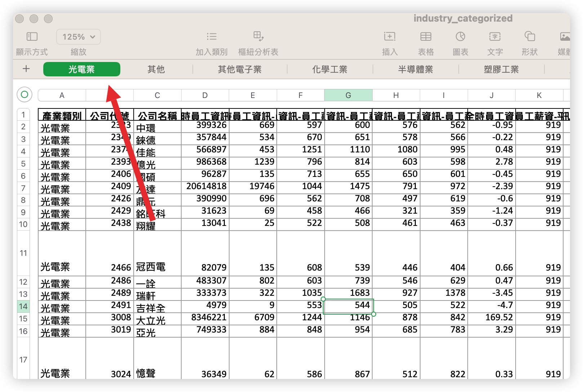Click company name cell 憶聲

(157, 358)
